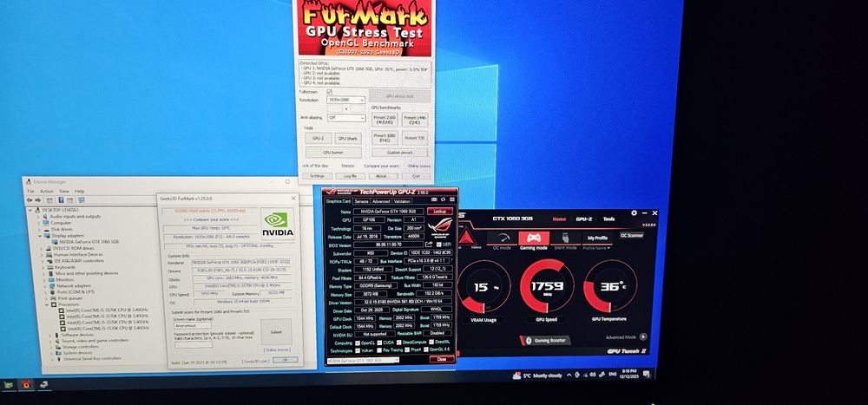Screen dimensions: 868x405
Task: Switch to GPU-Z Advanced tab
Action: click(x=381, y=201)
